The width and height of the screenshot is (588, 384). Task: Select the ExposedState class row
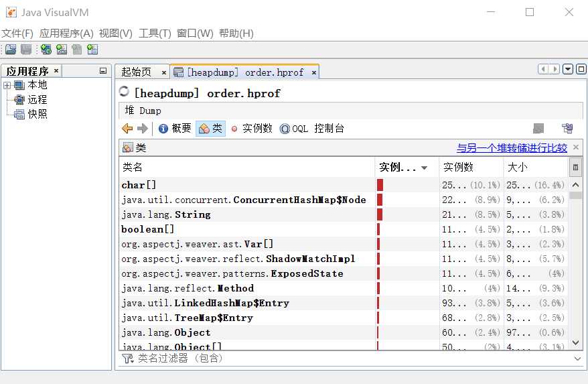[x=343, y=273]
